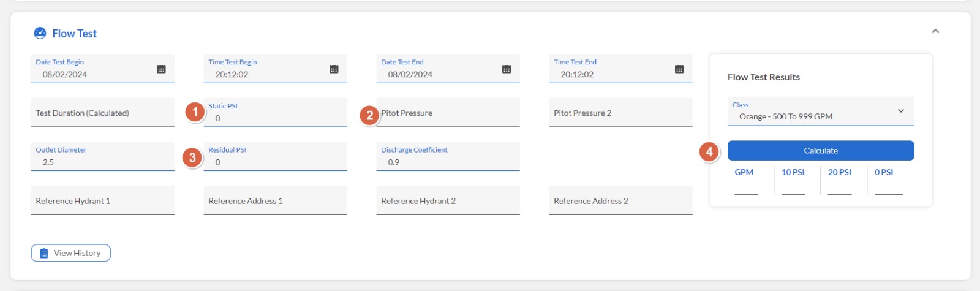Click the Reference Address 1 field
The image size is (980, 291).
coord(275,201)
